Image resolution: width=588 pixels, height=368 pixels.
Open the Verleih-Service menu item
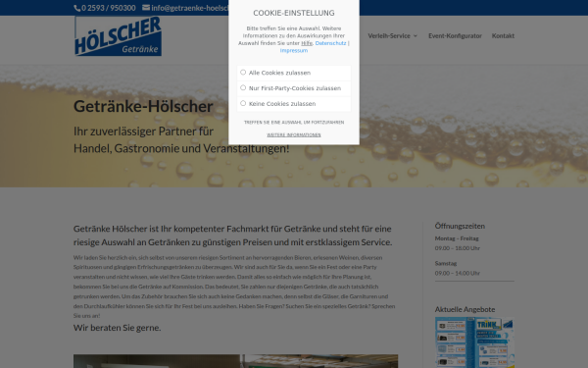pyautogui.click(x=389, y=35)
